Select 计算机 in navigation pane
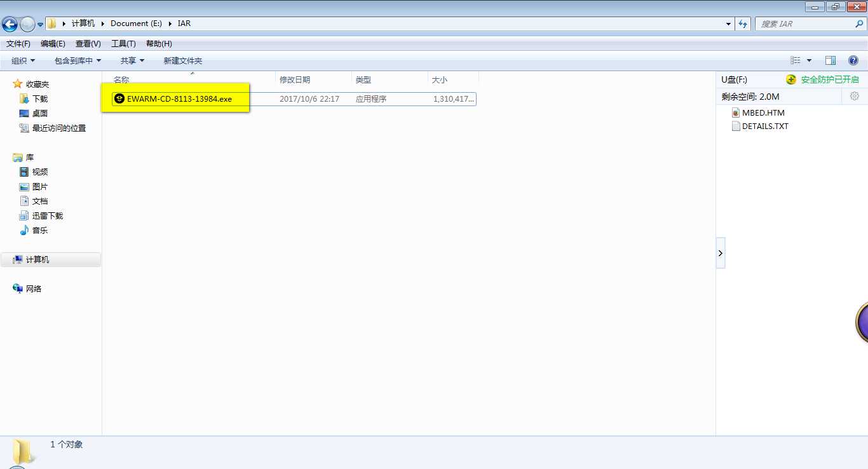Screen dimensions: 868x469 [51, 259]
